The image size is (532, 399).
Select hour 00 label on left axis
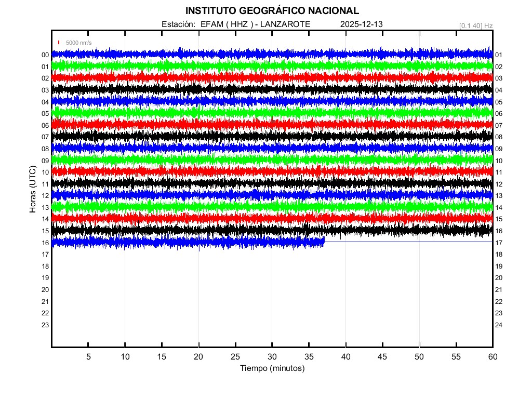[45, 55]
